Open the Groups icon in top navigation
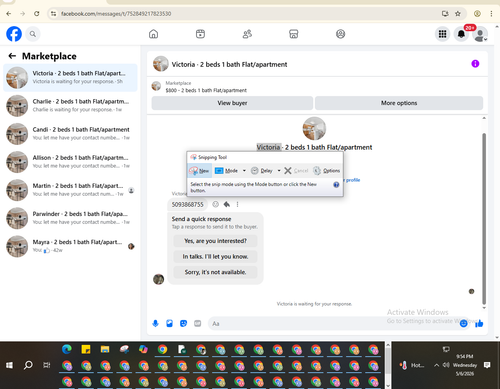This screenshot has width=500, height=389. [340, 34]
